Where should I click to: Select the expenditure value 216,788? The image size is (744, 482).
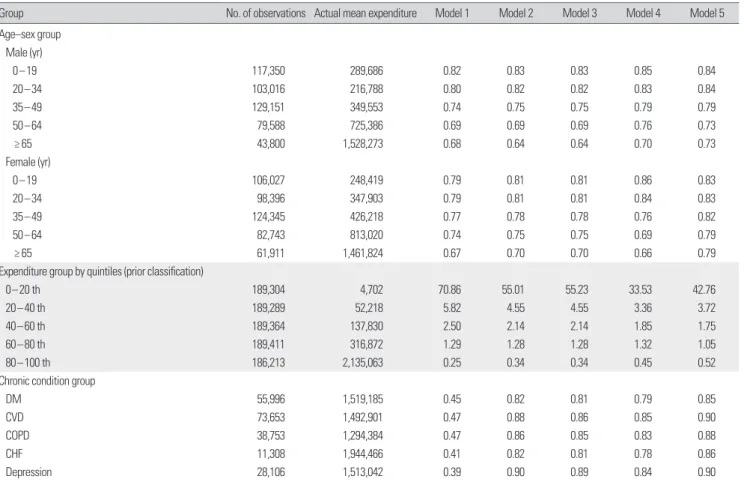point(366,89)
